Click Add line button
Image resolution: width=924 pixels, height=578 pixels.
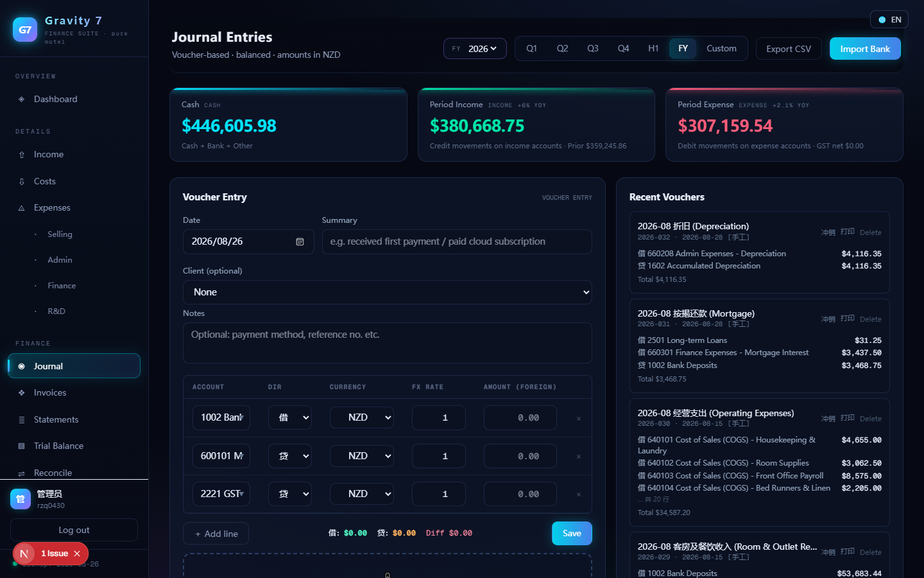216,534
